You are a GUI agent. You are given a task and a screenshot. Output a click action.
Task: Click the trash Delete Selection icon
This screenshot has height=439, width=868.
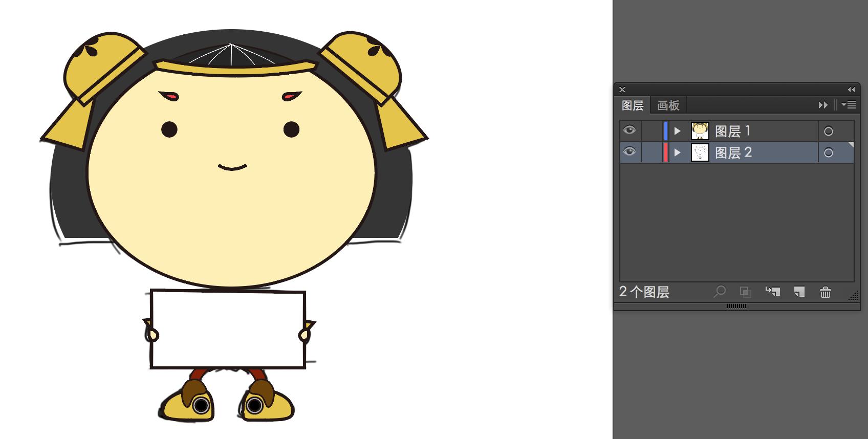825,292
